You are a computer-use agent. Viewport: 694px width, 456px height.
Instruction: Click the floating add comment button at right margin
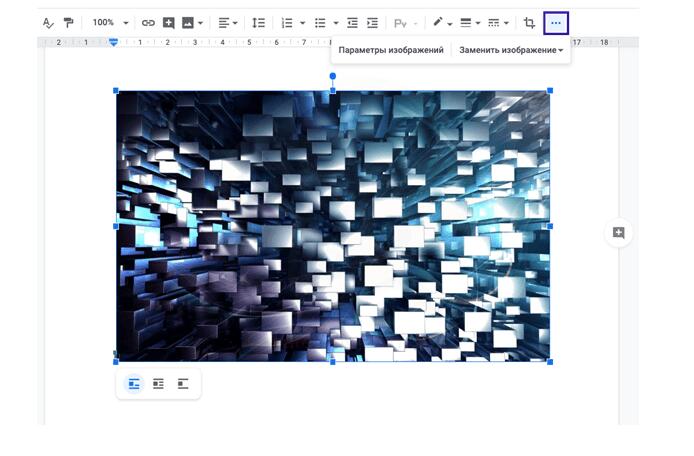(618, 232)
